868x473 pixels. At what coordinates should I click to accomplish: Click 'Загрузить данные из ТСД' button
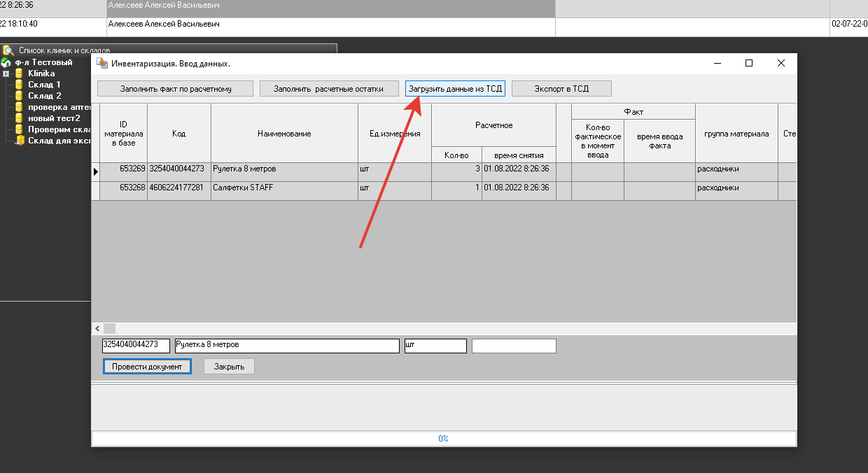tap(455, 89)
